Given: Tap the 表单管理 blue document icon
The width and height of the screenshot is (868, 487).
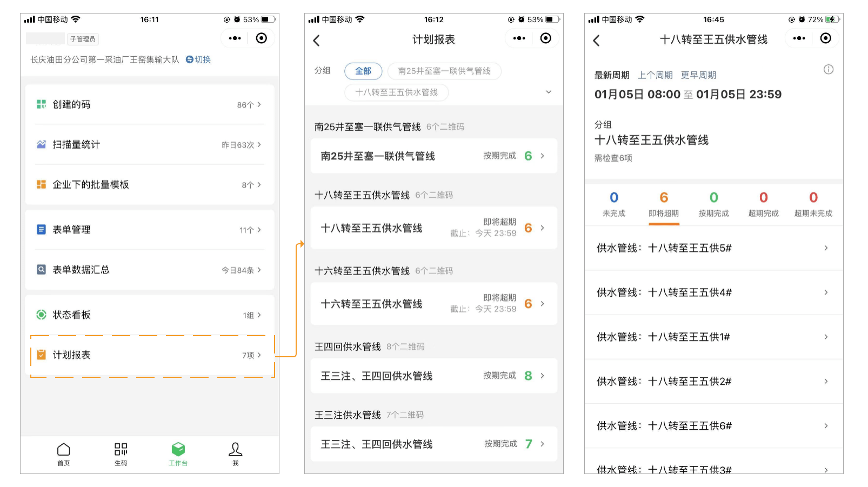Looking at the screenshot, I should (41, 230).
